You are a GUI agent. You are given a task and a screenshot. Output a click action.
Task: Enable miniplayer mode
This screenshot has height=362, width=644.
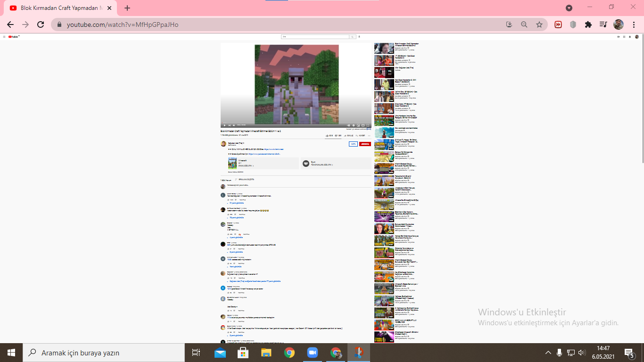tap(358, 125)
